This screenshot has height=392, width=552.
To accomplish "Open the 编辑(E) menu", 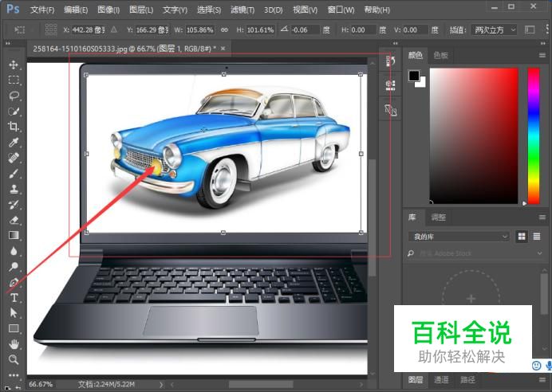I will [76, 10].
